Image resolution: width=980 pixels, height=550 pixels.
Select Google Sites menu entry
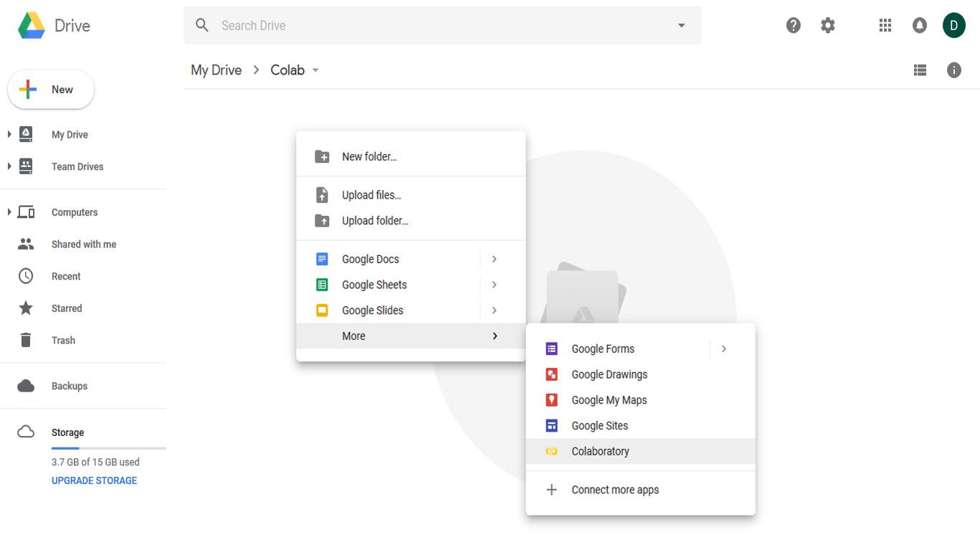pos(640,426)
